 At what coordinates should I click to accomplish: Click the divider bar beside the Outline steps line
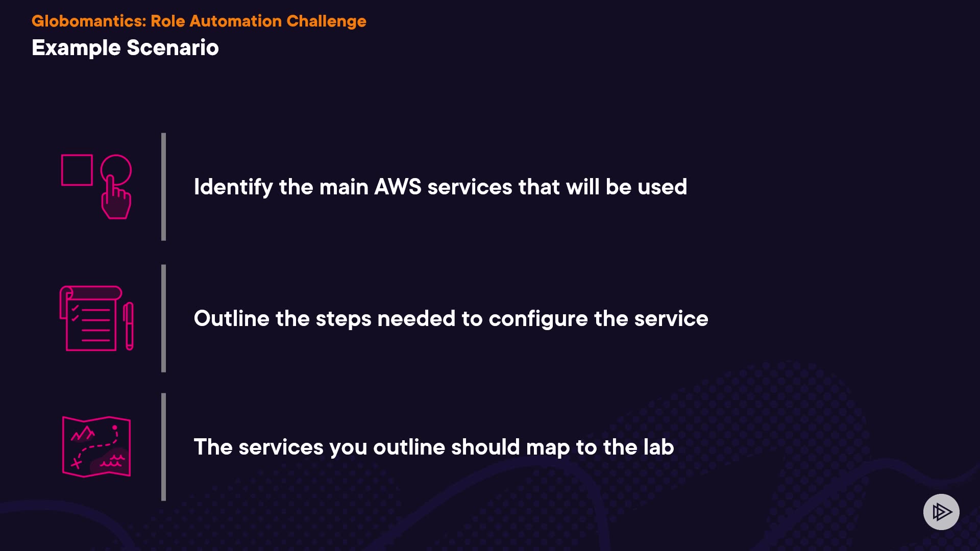coord(163,318)
